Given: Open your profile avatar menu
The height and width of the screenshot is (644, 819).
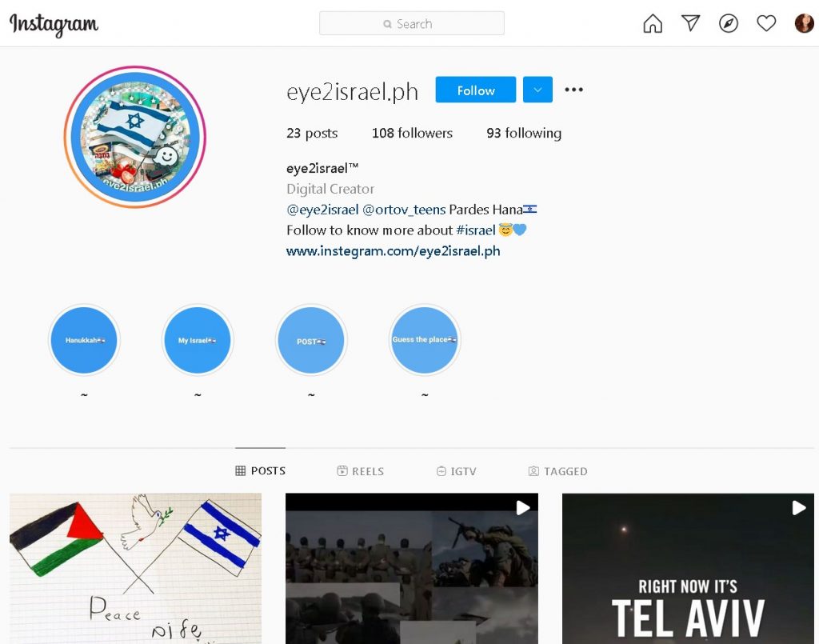Looking at the screenshot, I should (x=805, y=23).
